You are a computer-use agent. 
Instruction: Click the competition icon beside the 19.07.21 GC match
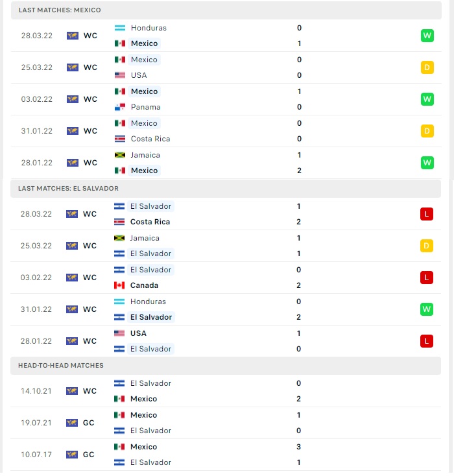pyautogui.click(x=72, y=423)
